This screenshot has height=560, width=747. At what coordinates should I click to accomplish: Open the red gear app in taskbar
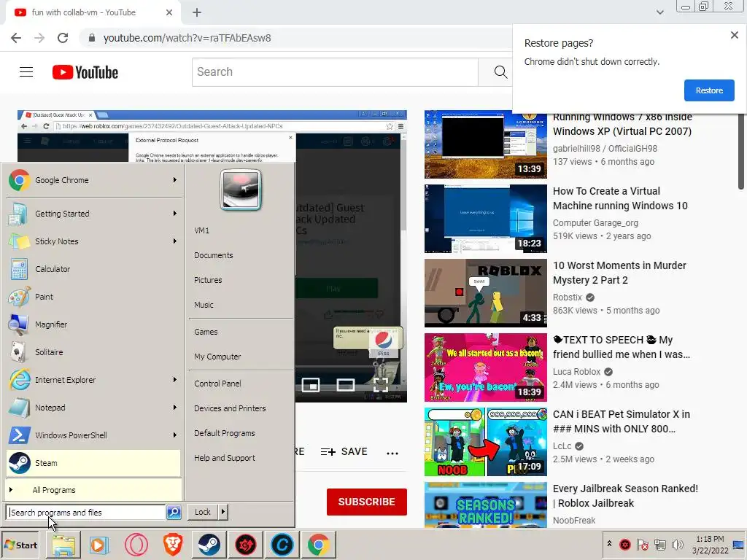tap(246, 545)
